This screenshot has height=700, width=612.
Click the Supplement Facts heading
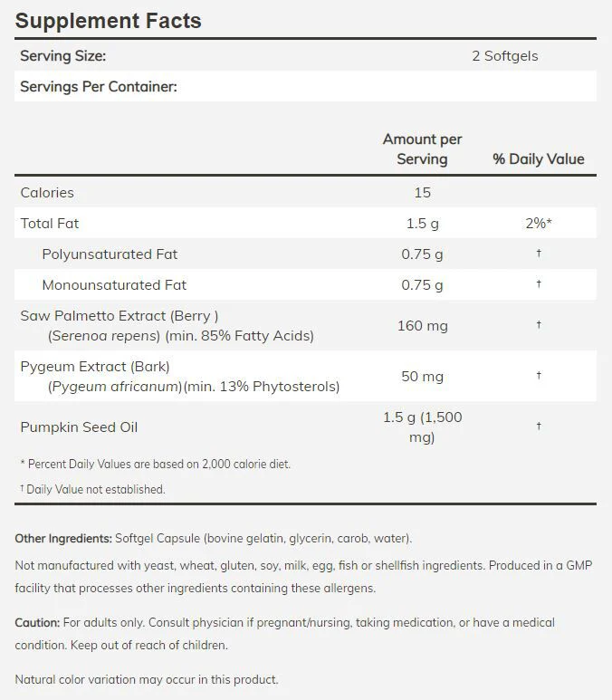(x=109, y=21)
